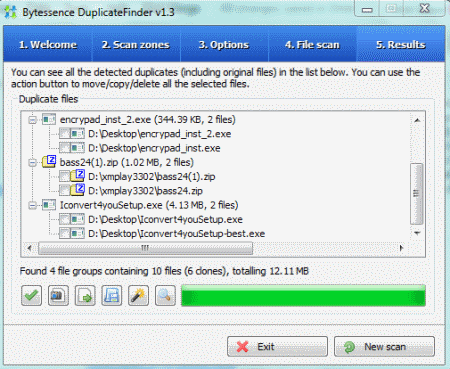Viewport: 450px width, 369px height.
Task: Click the magnifying glass search button
Action: (x=165, y=295)
